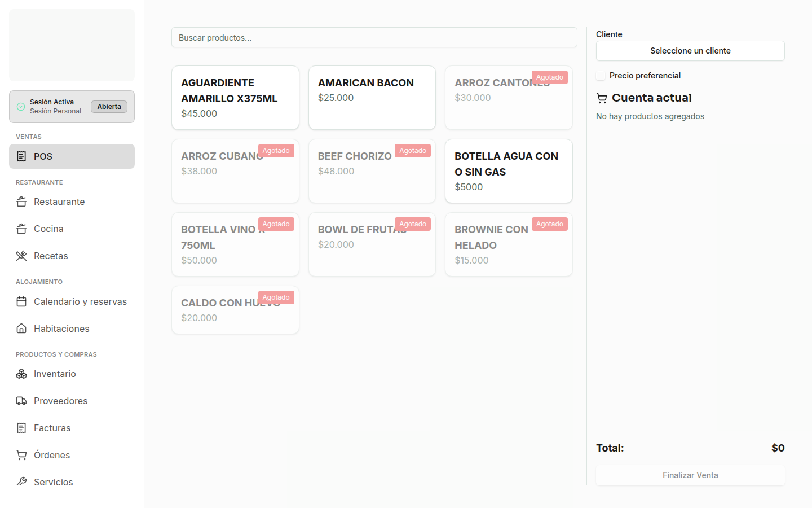
Task: Select the CALDO CON HUEVO card
Action: (235, 310)
